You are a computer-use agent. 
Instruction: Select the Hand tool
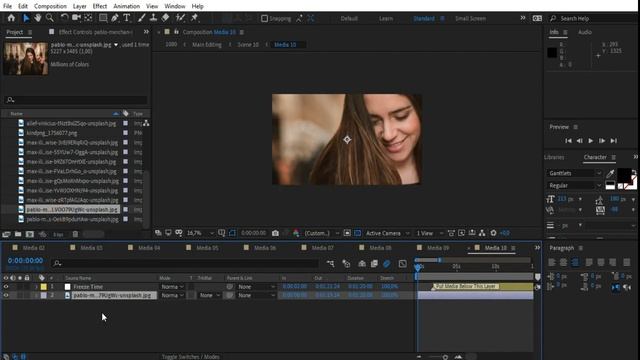38,18
